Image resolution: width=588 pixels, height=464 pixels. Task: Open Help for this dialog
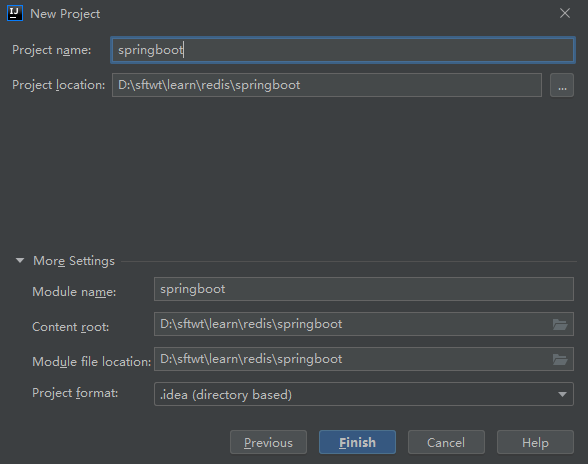pos(535,442)
